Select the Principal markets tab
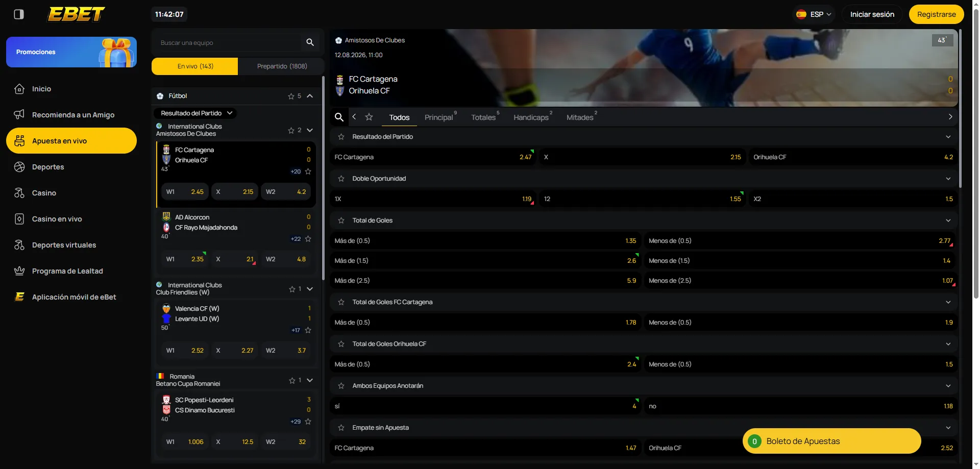Screen dimensions: 980x469 click(x=440, y=117)
